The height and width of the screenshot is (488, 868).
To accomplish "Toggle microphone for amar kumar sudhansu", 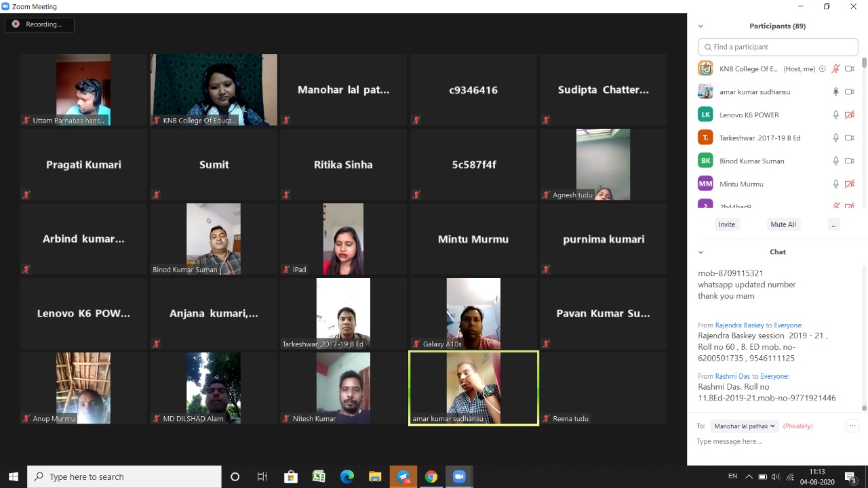I will click(835, 91).
